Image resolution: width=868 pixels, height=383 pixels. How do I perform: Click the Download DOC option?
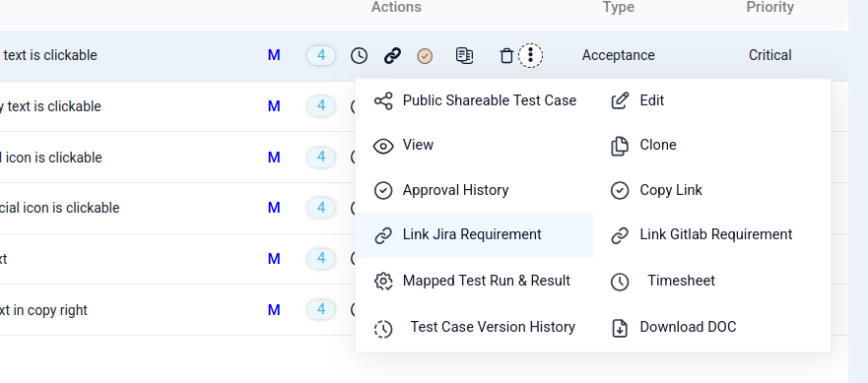click(712, 328)
